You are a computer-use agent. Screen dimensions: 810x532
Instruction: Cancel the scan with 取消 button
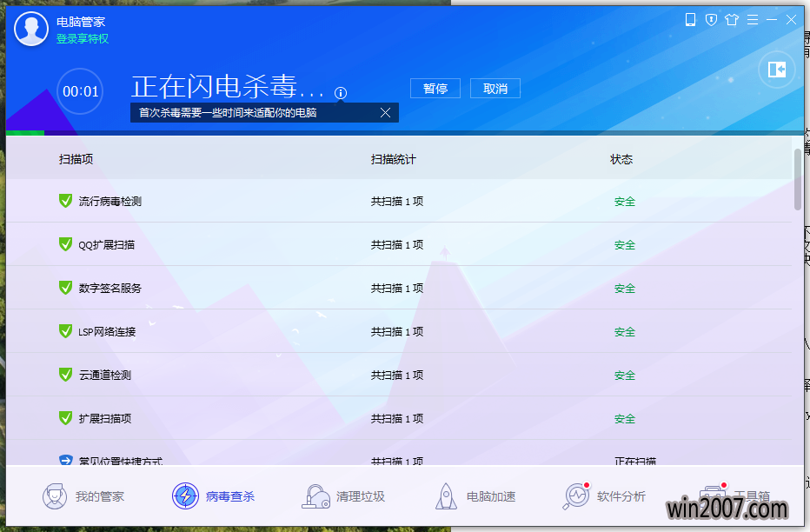coord(495,89)
